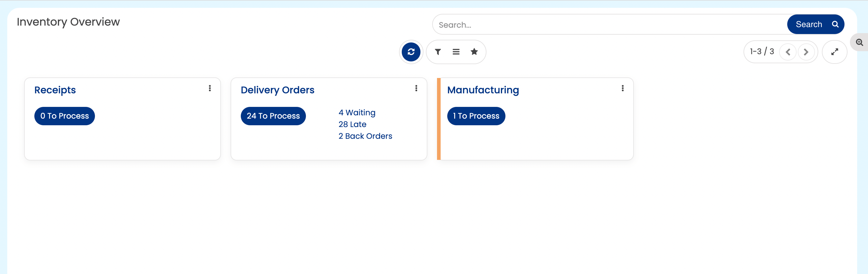Open the filter funnel options
The height and width of the screenshot is (274, 868).
pyautogui.click(x=438, y=52)
